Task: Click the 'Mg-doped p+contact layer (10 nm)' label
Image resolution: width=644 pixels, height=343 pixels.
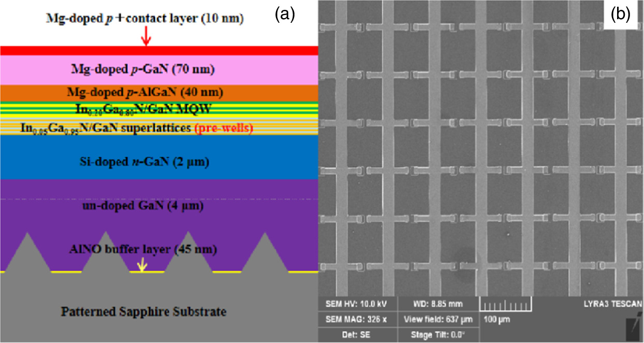Action: point(145,19)
